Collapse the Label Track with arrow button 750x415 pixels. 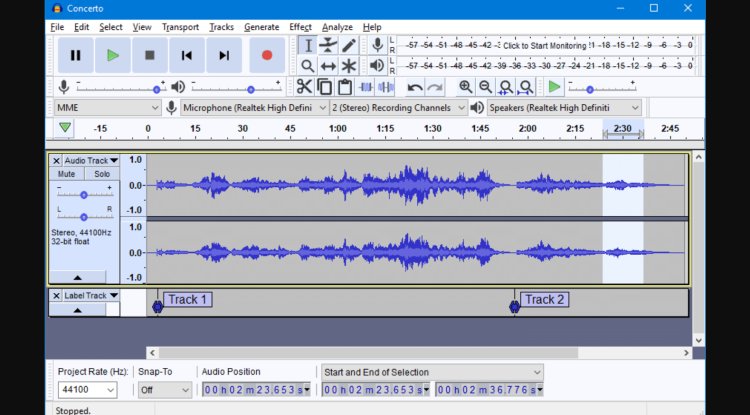pos(77,310)
